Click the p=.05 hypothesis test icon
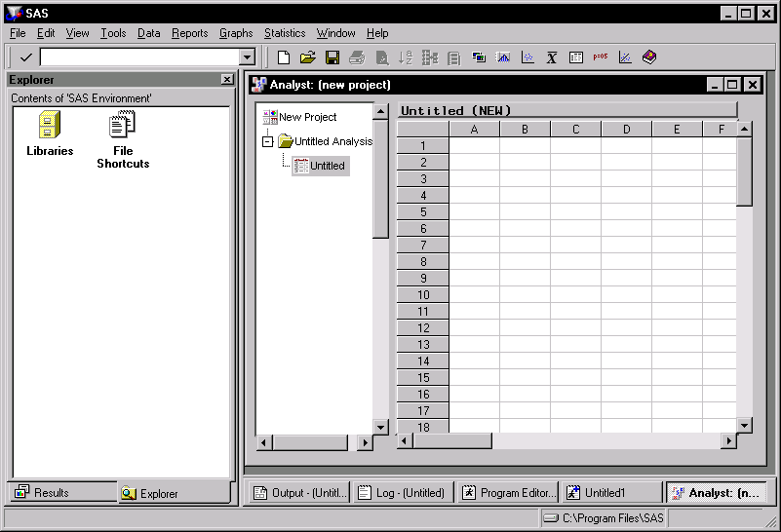This screenshot has width=781, height=532. [x=601, y=57]
